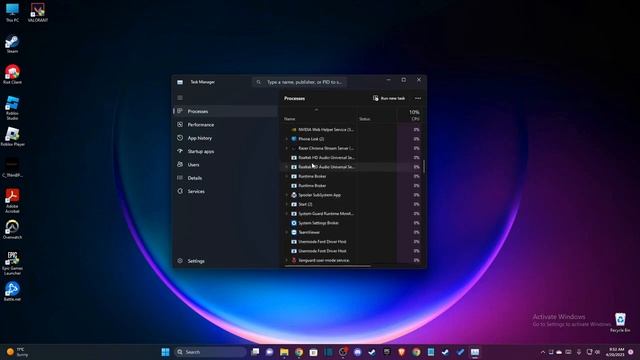The height and width of the screenshot is (360, 640).
Task: Select the Roblox Studio desktop shortcut
Action: (x=12, y=108)
